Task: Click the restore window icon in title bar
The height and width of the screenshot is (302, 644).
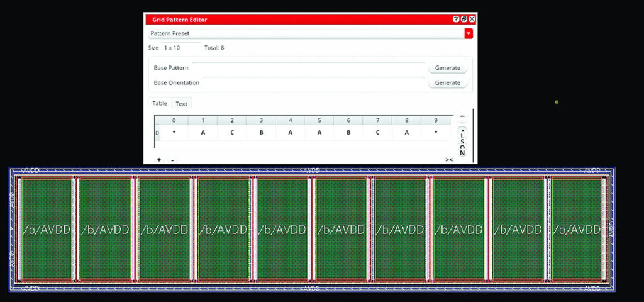Action: pyautogui.click(x=464, y=20)
